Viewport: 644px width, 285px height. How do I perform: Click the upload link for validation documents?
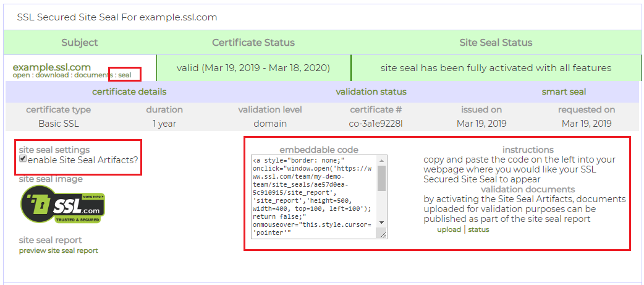[x=449, y=229]
